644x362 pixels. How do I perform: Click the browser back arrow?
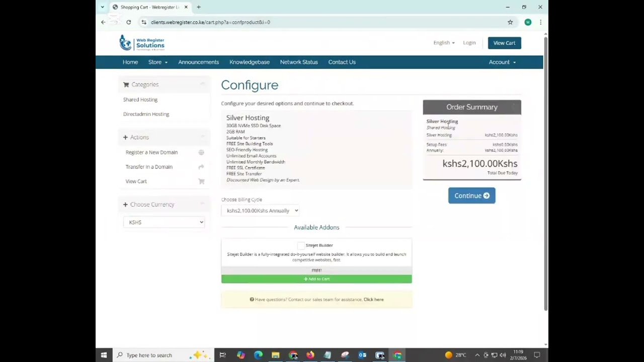tap(103, 22)
